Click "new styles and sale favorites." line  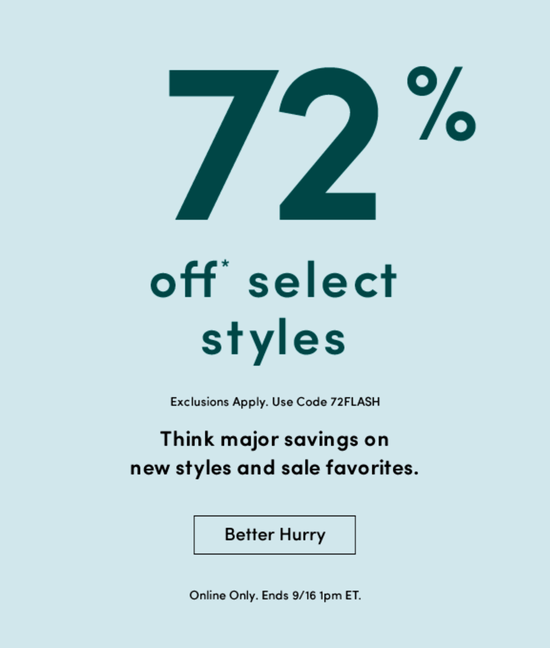click(274, 468)
